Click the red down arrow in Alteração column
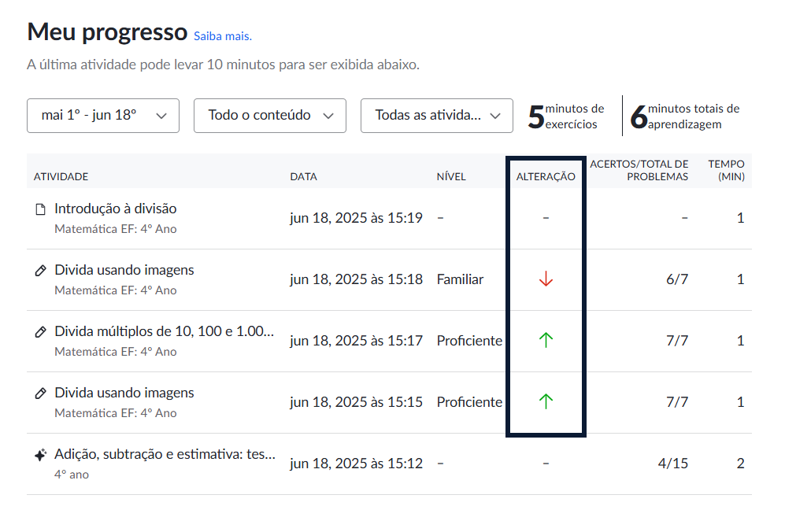This screenshot has width=785, height=532. (x=546, y=279)
